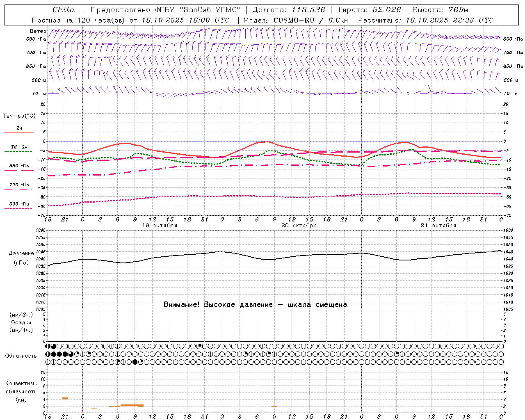Click the "Тем-ра(°C)" temperature axis title
The width and height of the screenshot is (525, 420).
[x=19, y=116]
